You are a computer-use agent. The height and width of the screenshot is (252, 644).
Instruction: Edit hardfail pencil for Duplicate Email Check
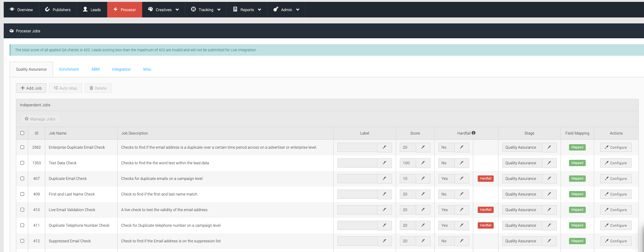(x=462, y=179)
